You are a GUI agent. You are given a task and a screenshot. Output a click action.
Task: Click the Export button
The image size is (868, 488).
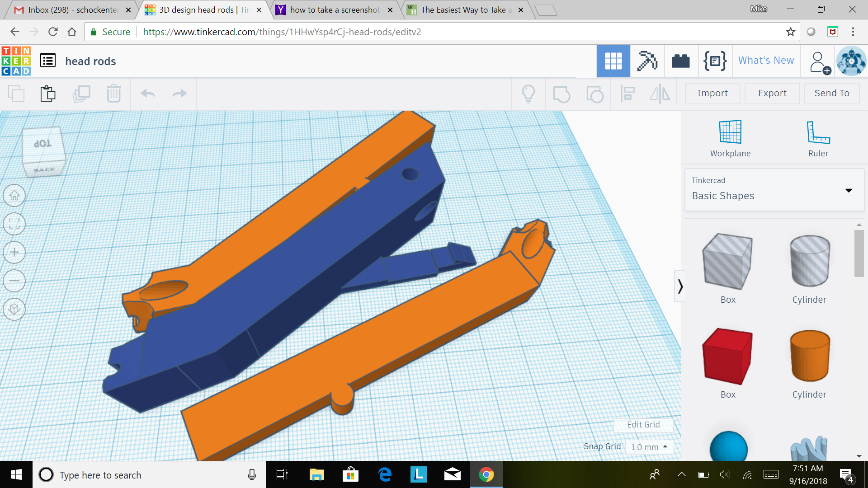(772, 93)
